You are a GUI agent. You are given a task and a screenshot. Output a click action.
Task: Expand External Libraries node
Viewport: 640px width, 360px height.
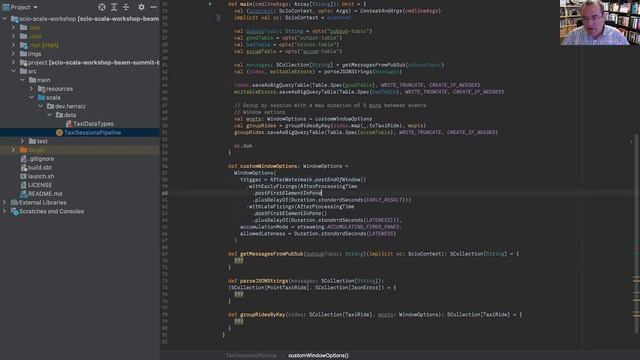[x=4, y=202]
